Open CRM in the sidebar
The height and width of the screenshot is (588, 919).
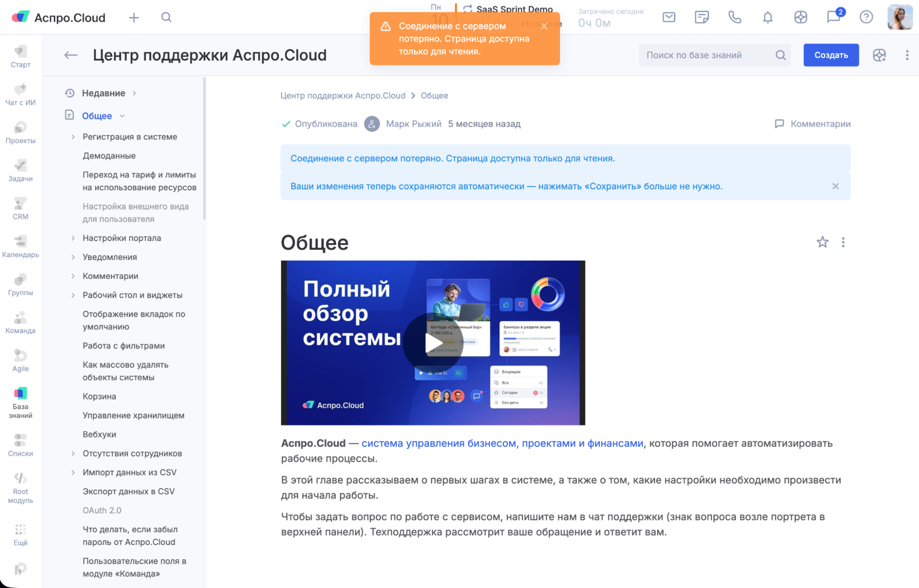21,209
